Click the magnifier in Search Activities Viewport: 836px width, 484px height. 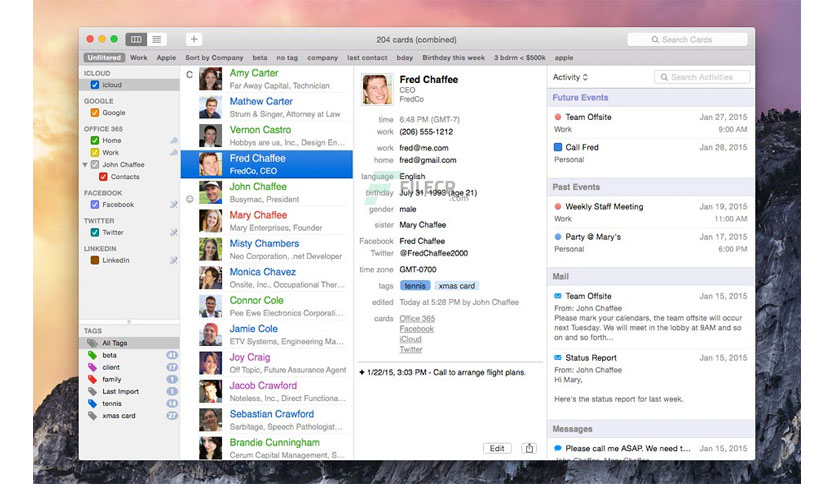pyautogui.click(x=664, y=77)
